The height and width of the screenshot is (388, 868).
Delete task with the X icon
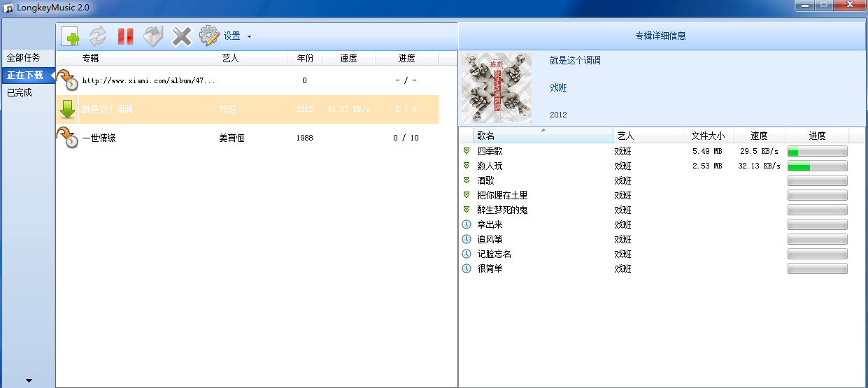pos(182,36)
